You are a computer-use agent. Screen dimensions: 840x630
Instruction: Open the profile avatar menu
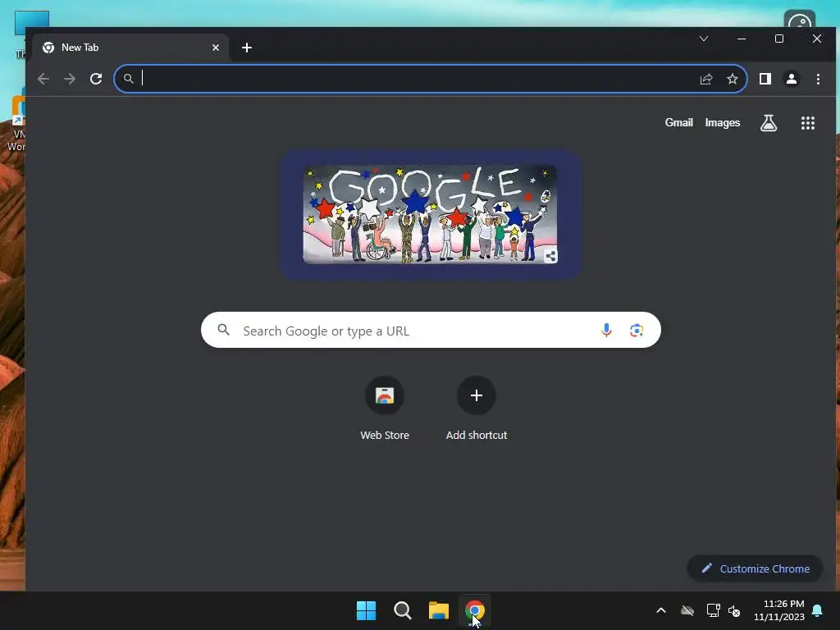[x=792, y=79]
